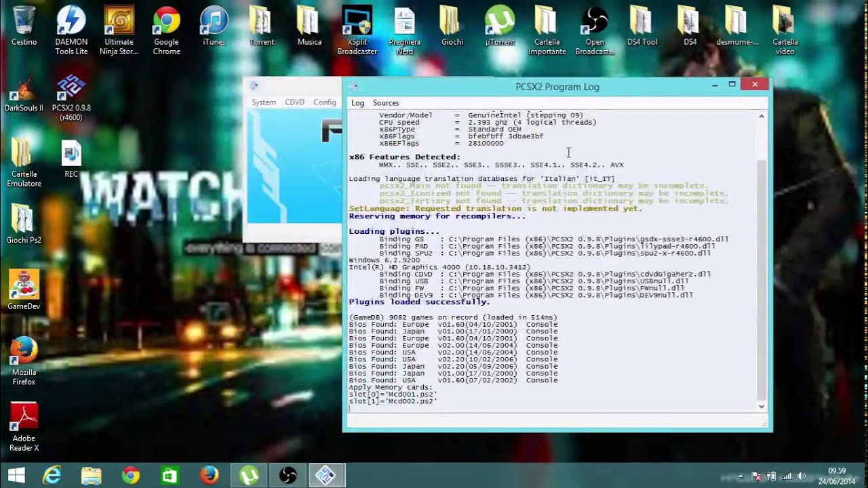The image size is (868, 488).
Task: Click the network signal tray icon
Action: point(787,476)
